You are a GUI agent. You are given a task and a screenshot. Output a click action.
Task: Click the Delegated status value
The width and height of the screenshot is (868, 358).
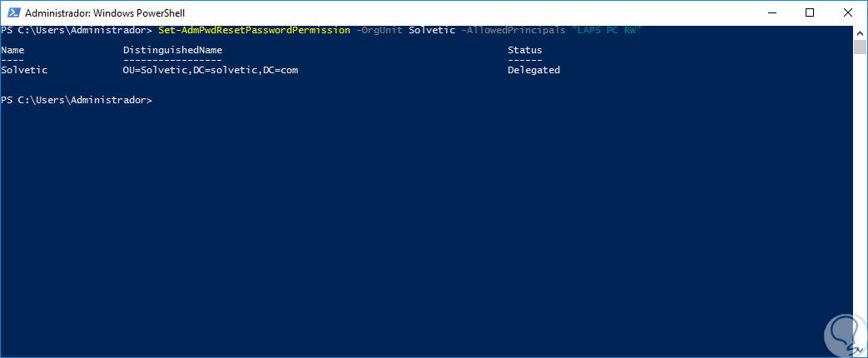533,70
